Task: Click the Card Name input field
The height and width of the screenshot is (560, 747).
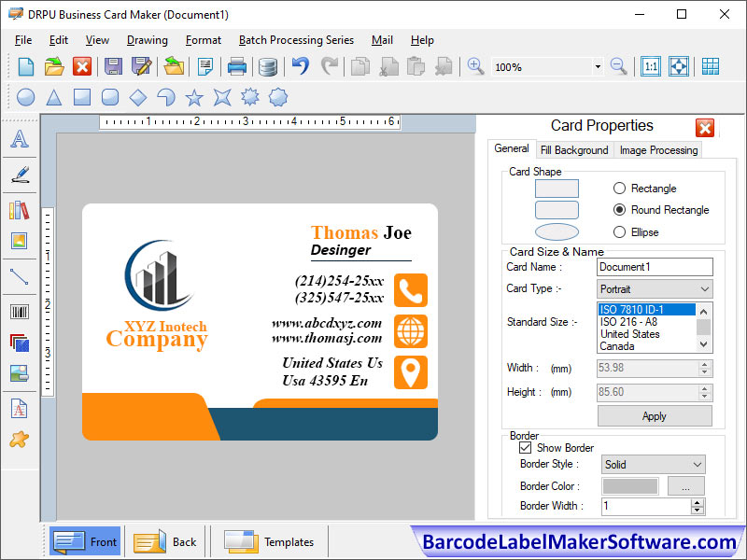Action: (655, 267)
